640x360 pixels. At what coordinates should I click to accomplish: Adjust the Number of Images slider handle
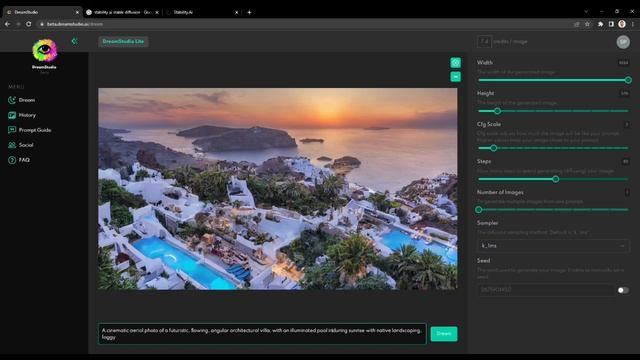coord(479,210)
